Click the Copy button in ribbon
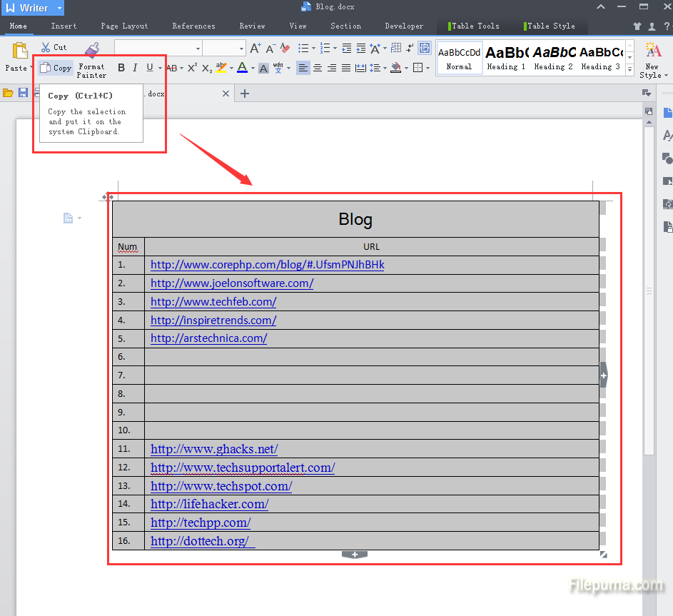Screen dimensions: 673x616 (x=56, y=68)
